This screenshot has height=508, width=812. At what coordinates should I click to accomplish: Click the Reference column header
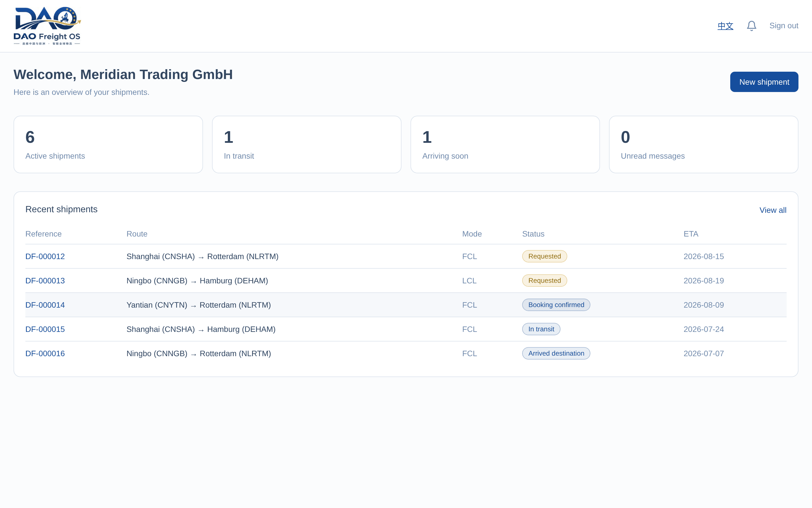click(x=43, y=234)
